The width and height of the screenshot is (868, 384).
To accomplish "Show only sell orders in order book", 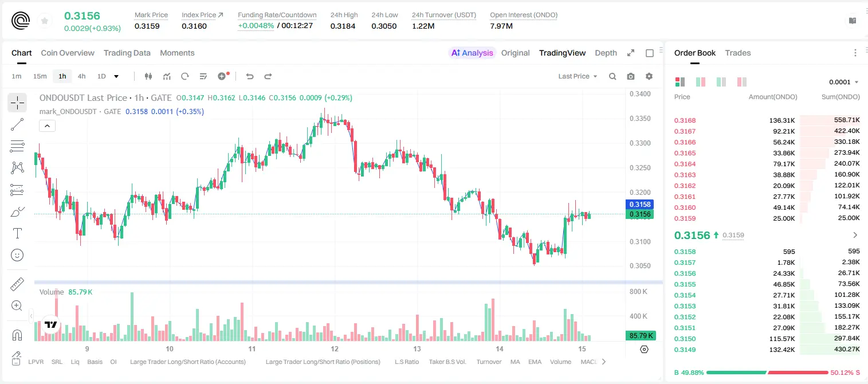I will 742,82.
